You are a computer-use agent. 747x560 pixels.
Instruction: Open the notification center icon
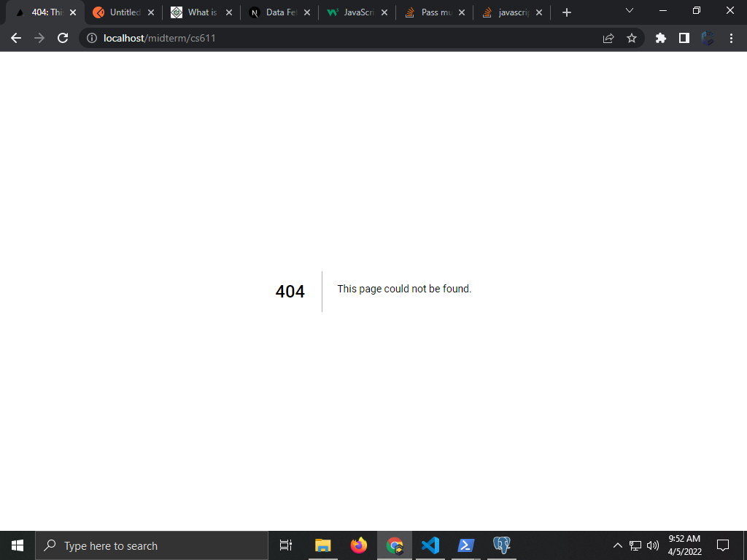(723, 545)
